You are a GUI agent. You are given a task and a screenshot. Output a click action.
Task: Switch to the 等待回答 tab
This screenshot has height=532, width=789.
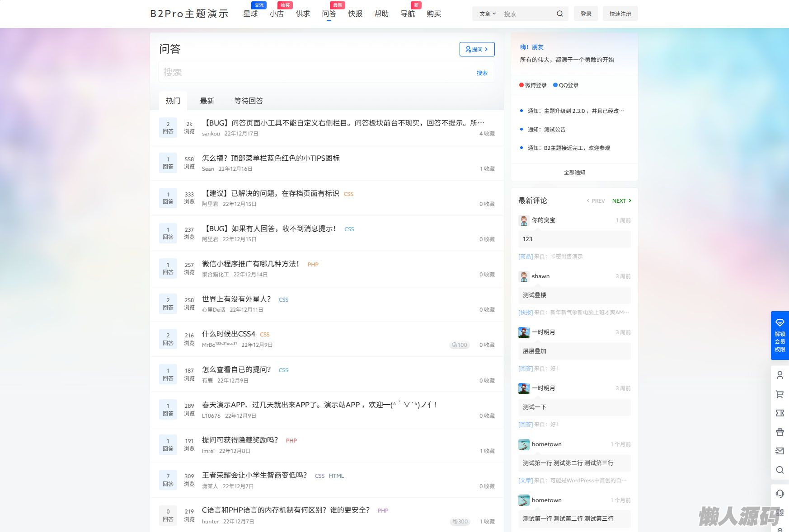coord(248,101)
